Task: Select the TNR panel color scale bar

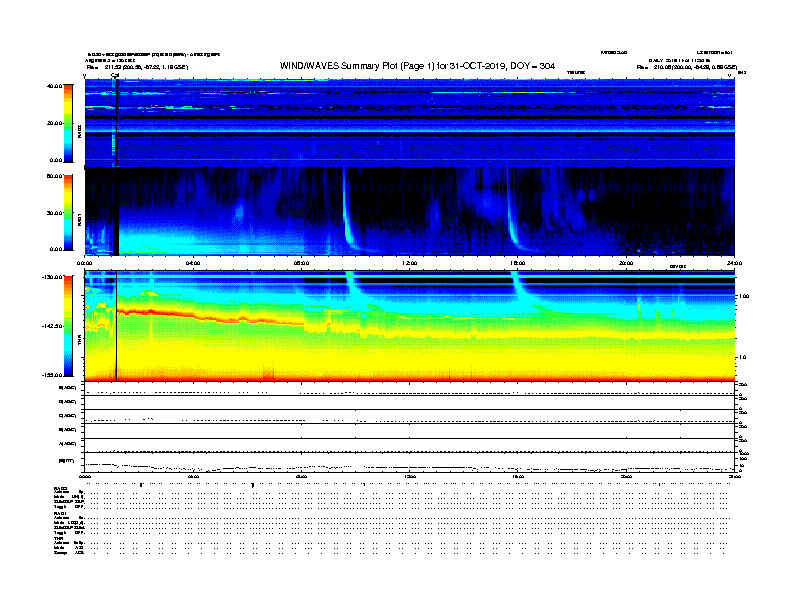Action: click(x=68, y=326)
